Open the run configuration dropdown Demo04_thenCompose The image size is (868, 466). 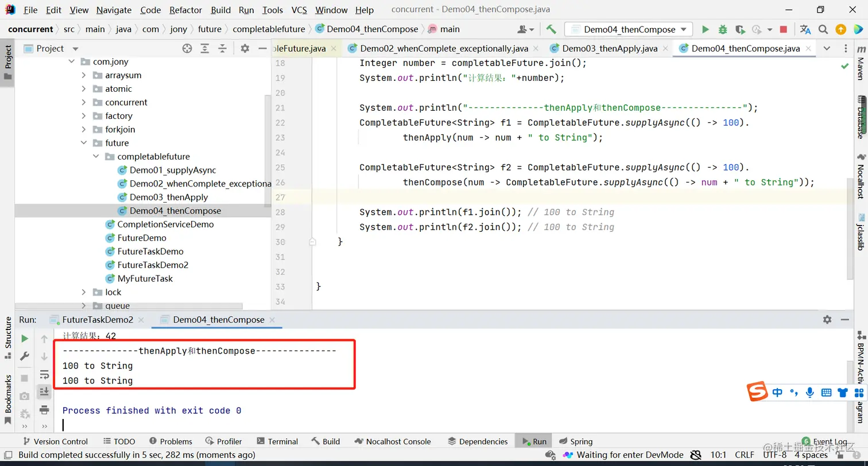point(629,29)
